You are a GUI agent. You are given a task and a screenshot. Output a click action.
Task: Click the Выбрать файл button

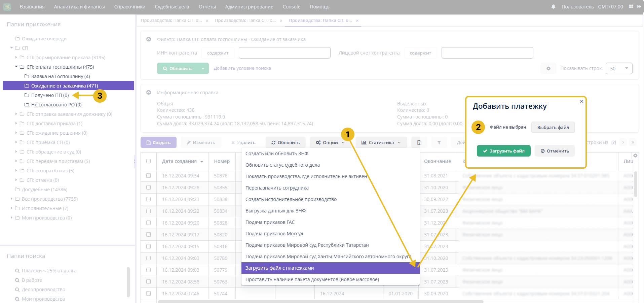pos(553,128)
